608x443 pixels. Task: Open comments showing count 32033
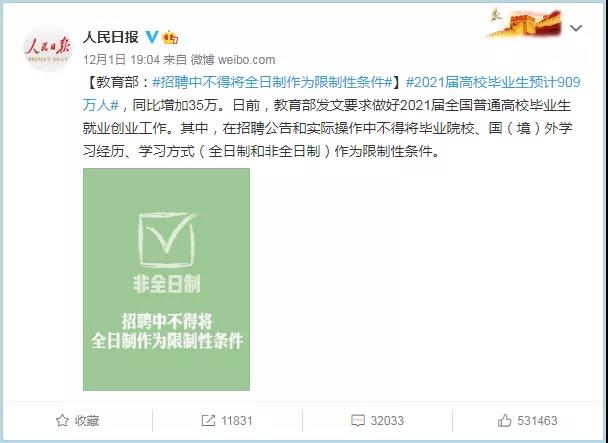tap(387, 421)
